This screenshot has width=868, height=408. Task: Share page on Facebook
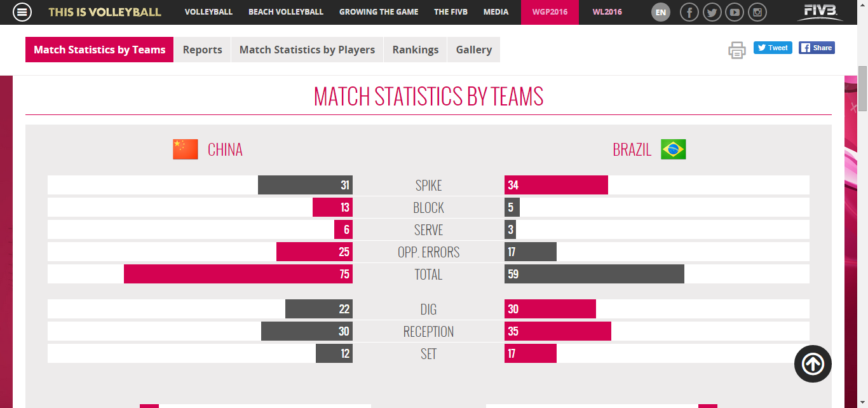point(817,48)
